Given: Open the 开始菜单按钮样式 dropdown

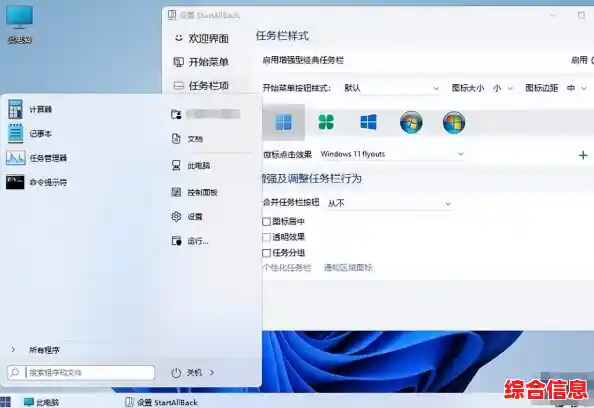Looking at the screenshot, I should [391, 88].
